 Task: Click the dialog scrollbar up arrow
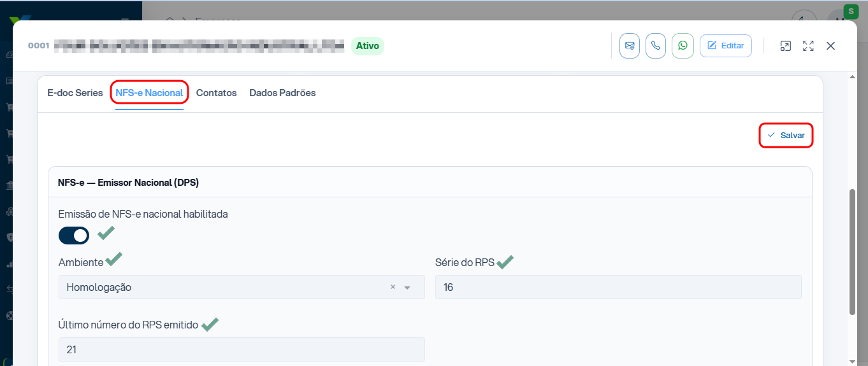tap(852, 77)
